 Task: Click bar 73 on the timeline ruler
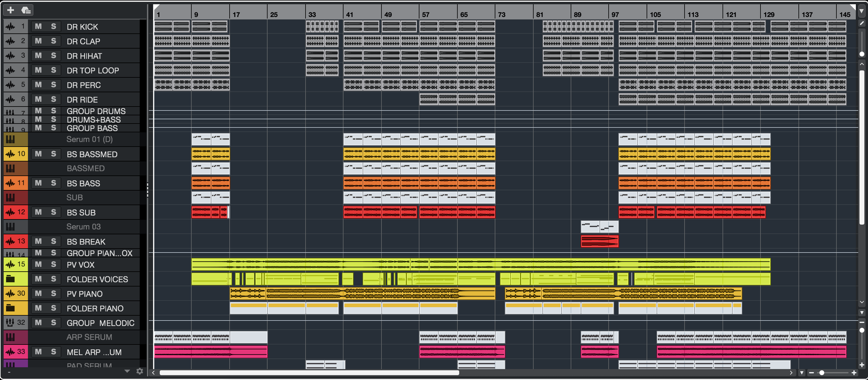pos(501,15)
